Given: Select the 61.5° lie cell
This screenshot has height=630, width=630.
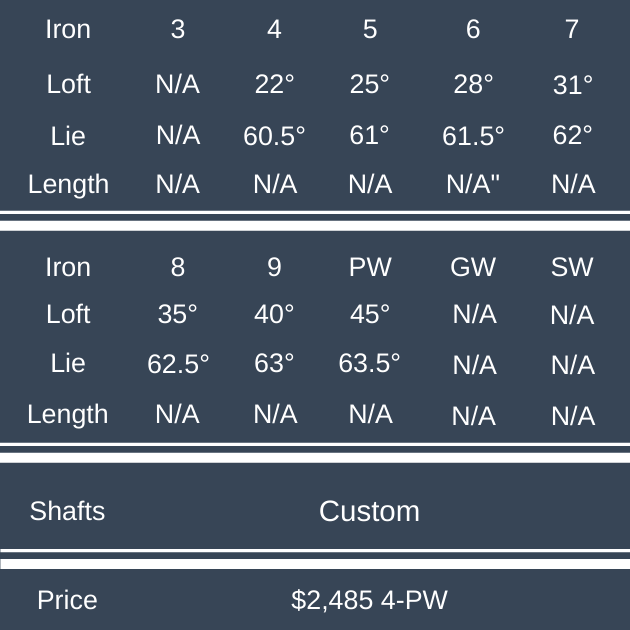Looking at the screenshot, I should pos(473,136).
